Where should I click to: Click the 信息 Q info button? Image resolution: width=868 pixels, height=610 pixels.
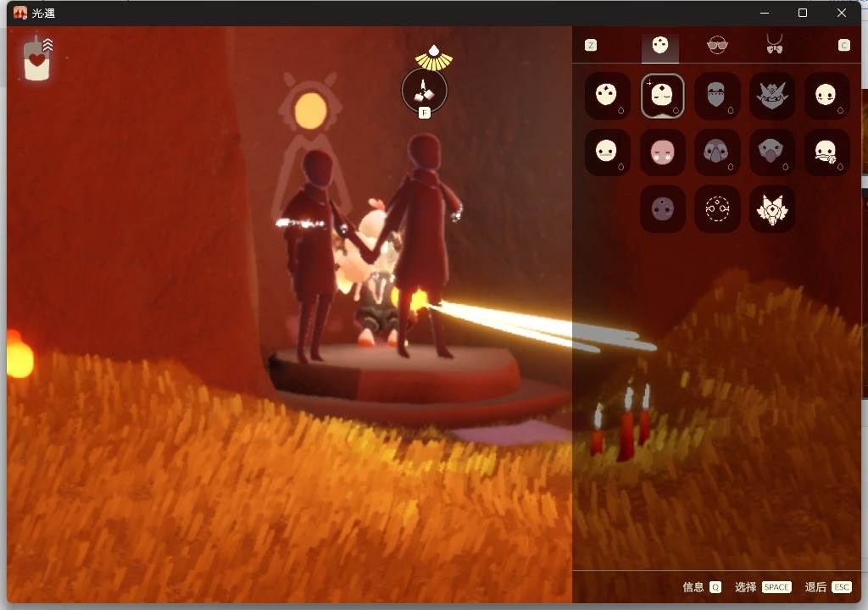701,587
